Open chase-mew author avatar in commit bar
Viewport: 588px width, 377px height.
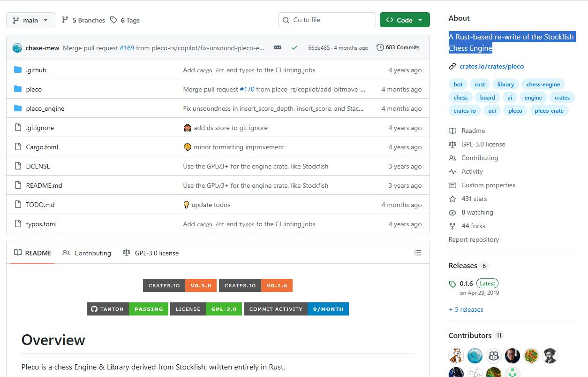17,48
